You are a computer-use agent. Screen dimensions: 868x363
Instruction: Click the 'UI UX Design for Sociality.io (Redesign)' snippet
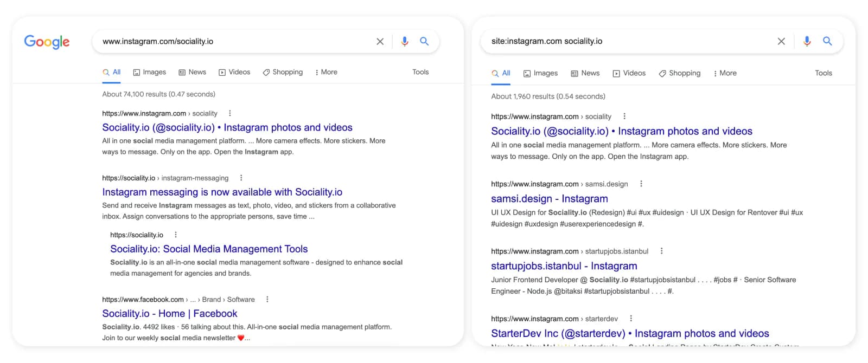pyautogui.click(x=647, y=218)
